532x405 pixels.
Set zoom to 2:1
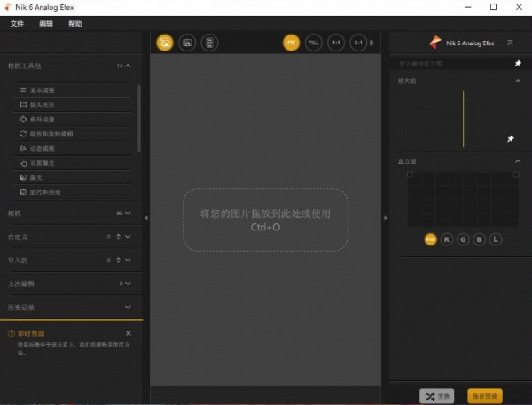[x=358, y=43]
